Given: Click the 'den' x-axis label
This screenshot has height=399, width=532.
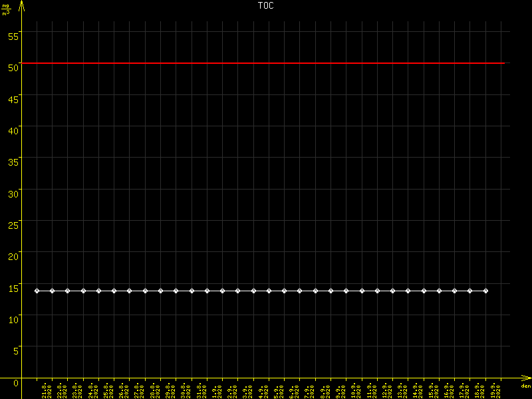Looking at the screenshot, I should (525, 386).
